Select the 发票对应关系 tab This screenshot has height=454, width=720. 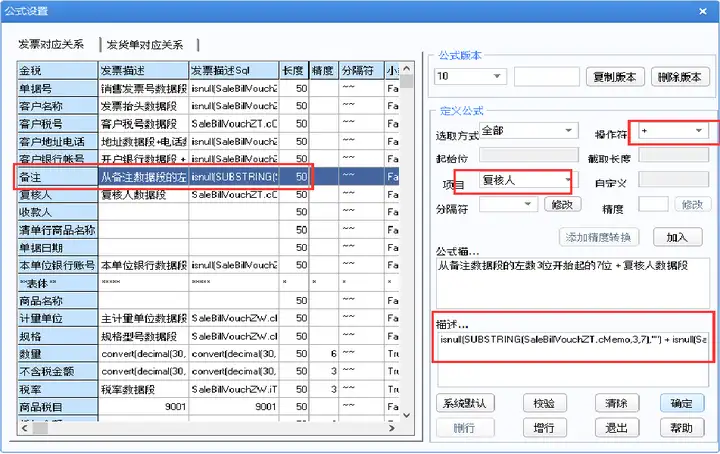tap(51, 45)
